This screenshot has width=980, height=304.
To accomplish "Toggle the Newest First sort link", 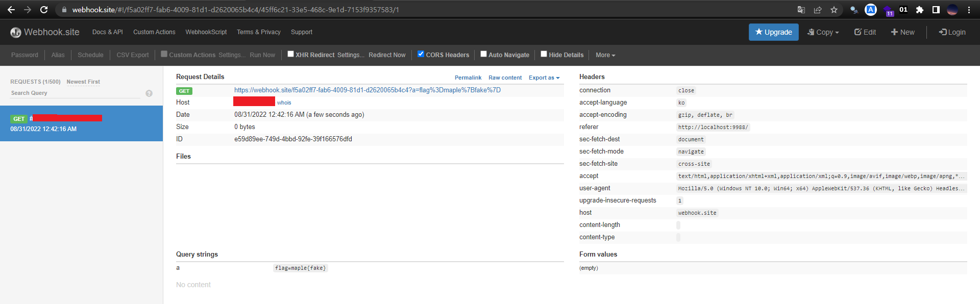I will tap(83, 82).
